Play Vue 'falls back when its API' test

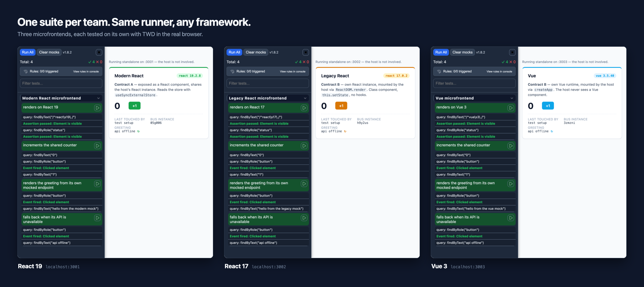pyautogui.click(x=511, y=218)
